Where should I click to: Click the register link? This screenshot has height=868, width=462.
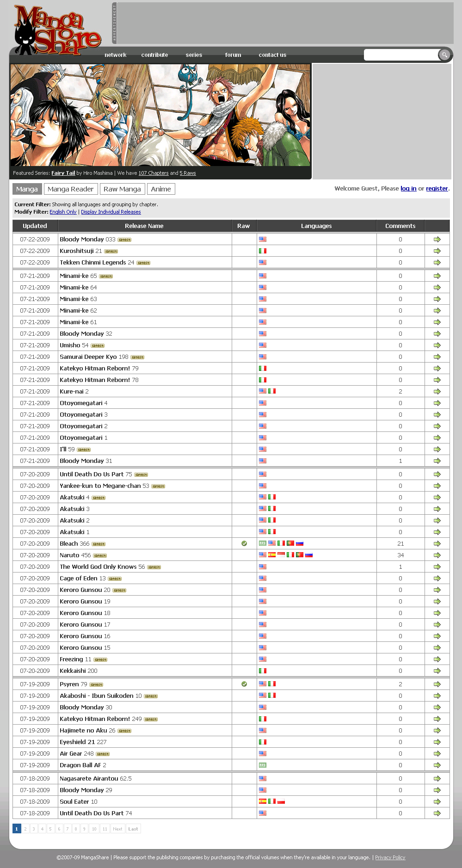(437, 189)
